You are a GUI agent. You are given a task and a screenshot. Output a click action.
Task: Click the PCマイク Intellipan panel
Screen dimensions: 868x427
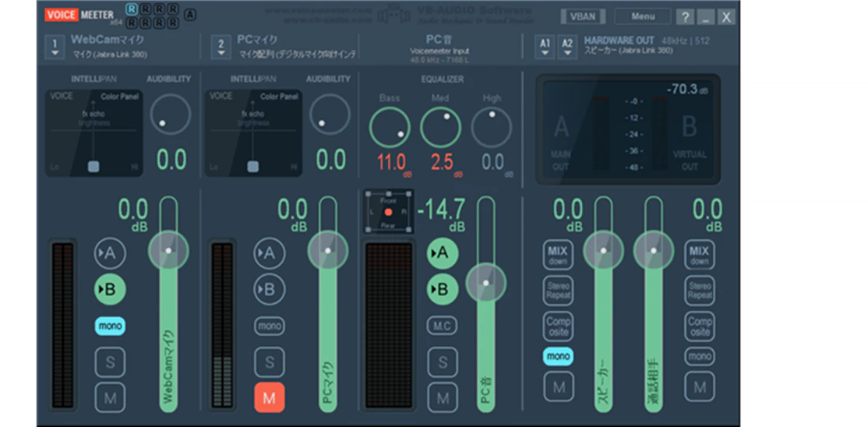pos(253,133)
